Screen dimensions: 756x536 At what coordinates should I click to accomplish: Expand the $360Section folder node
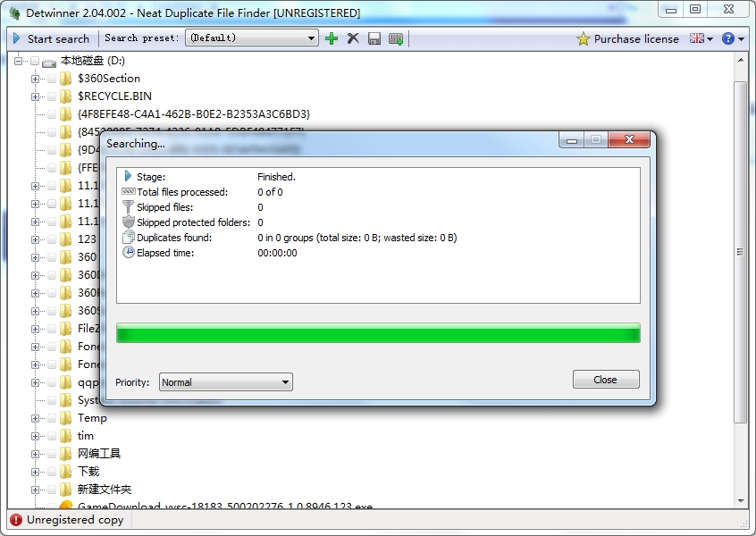coord(35,79)
